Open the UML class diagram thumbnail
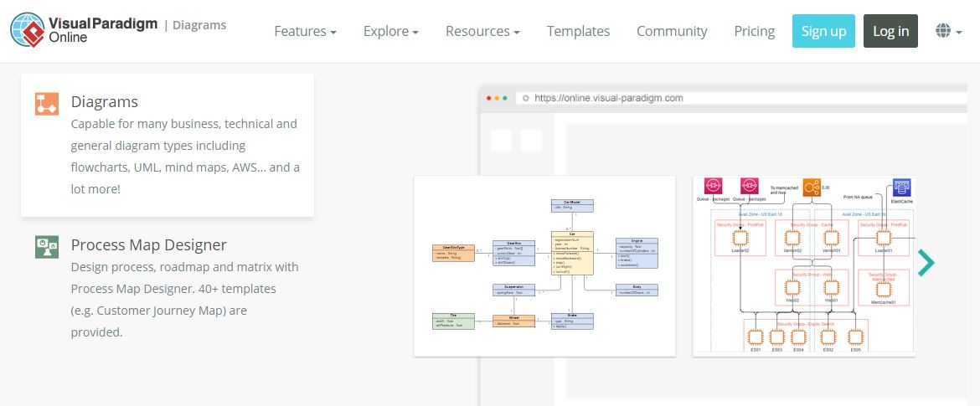 544,266
